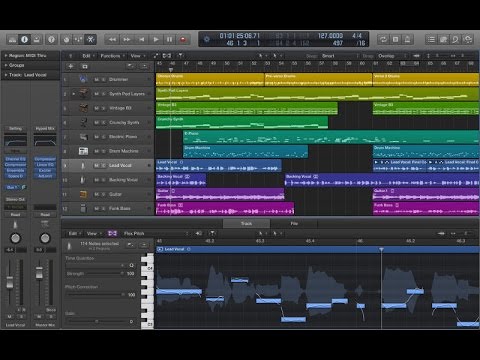Start recording with the red Record button
Viewport: 480px width, 360px height.
pyautogui.click(x=183, y=39)
